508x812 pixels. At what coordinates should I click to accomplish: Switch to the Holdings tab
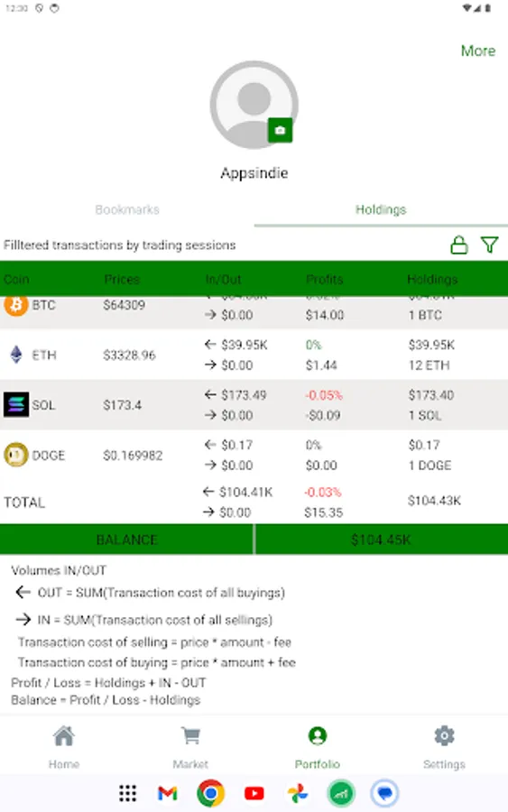[381, 209]
